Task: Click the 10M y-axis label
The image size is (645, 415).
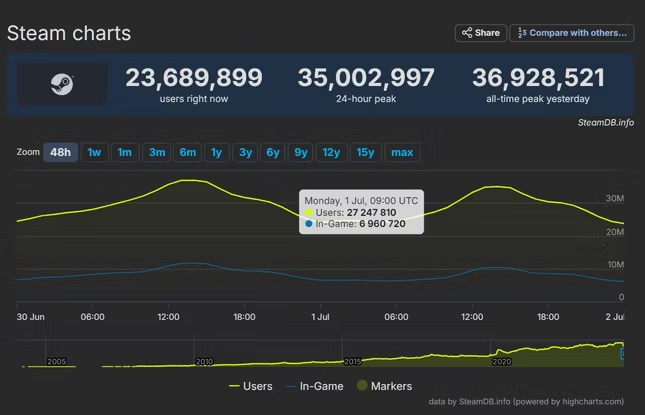Action: pos(615,264)
